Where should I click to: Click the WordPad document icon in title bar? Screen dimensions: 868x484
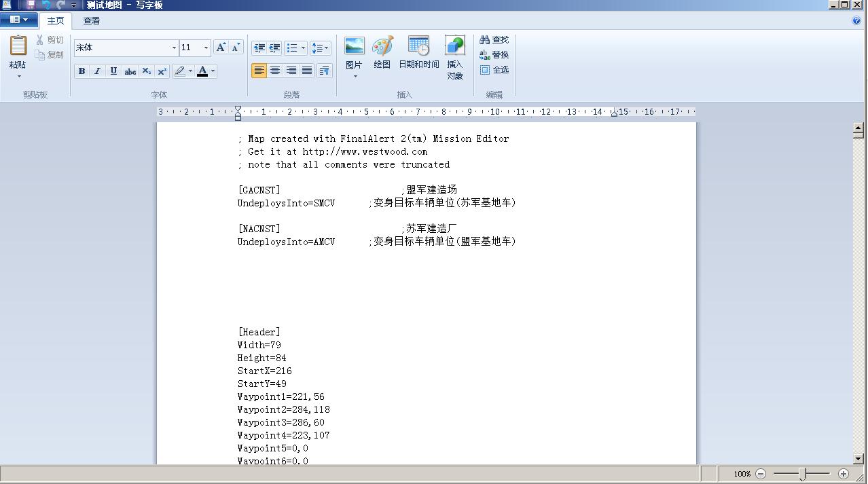7,5
